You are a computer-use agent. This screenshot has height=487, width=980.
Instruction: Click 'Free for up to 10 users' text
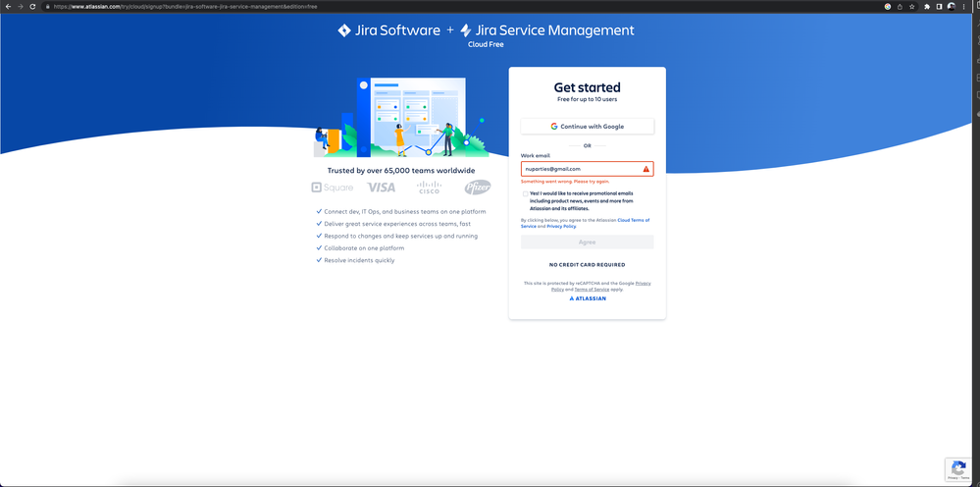(588, 99)
